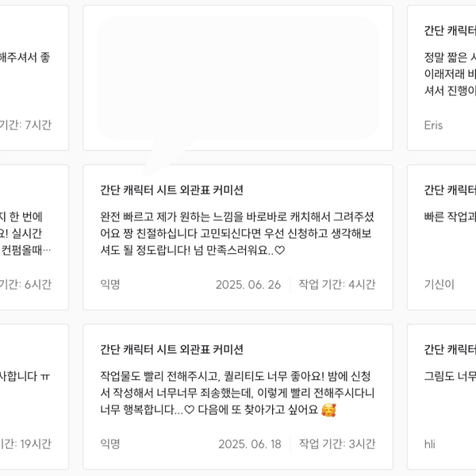Open reviewer hli's name
This screenshot has width=476, height=476.
click(430, 443)
